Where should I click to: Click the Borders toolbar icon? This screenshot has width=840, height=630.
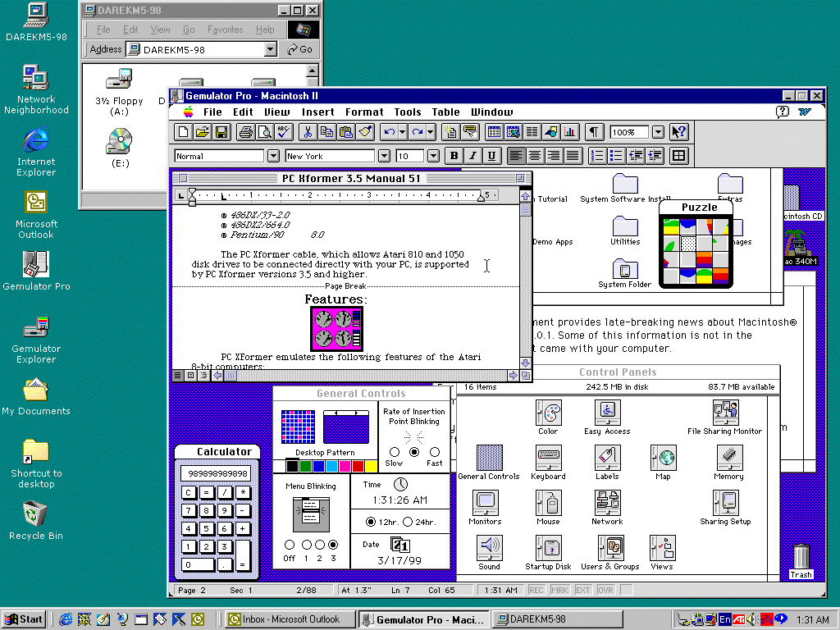coord(678,156)
